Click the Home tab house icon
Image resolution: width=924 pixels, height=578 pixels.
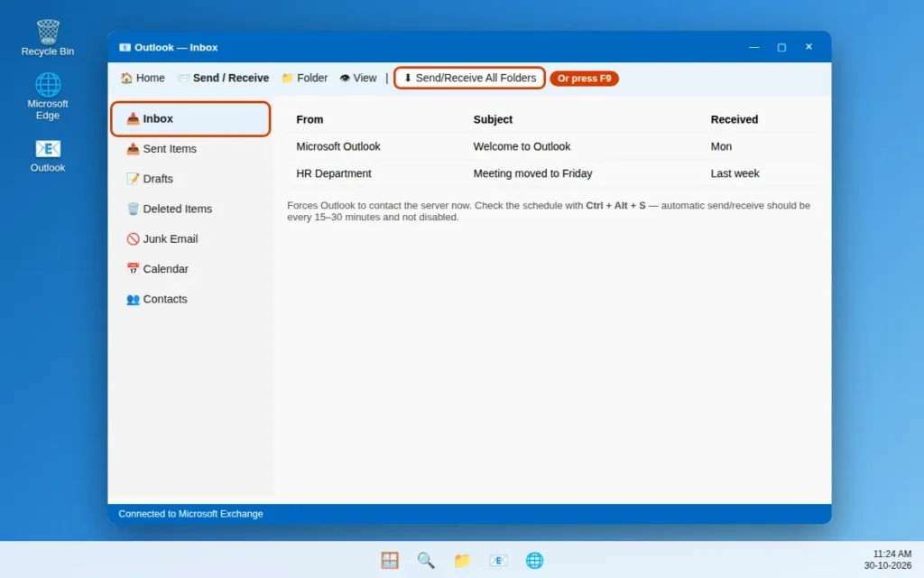pos(126,78)
